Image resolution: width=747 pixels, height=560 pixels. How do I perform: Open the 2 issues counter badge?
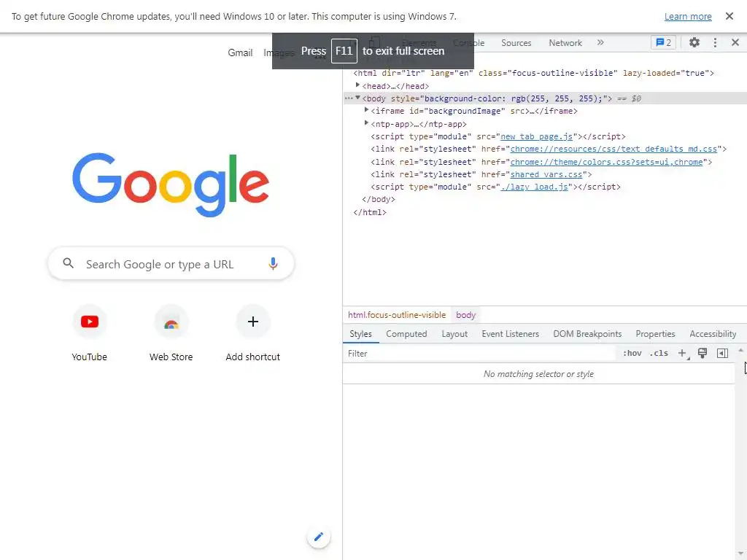click(x=663, y=42)
